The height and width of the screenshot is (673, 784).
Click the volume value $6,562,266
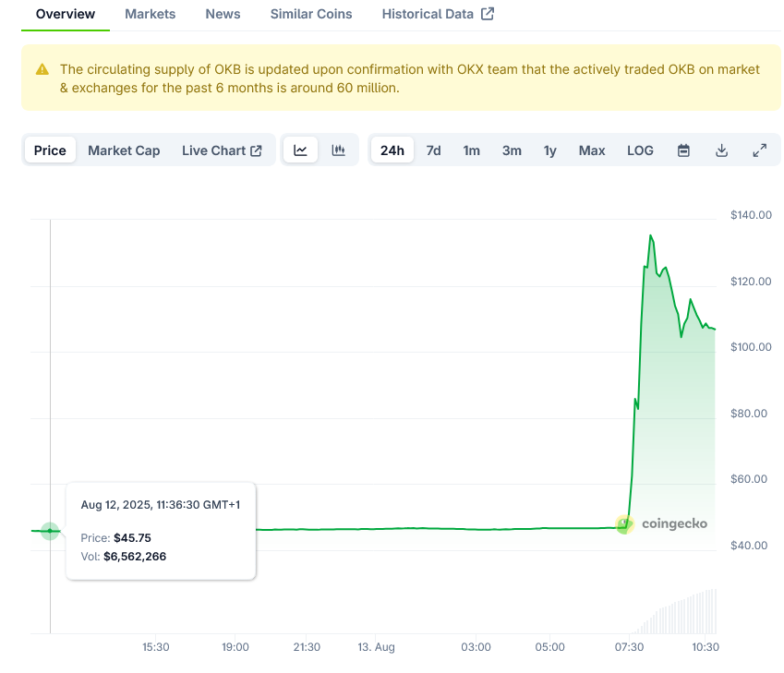tap(135, 557)
